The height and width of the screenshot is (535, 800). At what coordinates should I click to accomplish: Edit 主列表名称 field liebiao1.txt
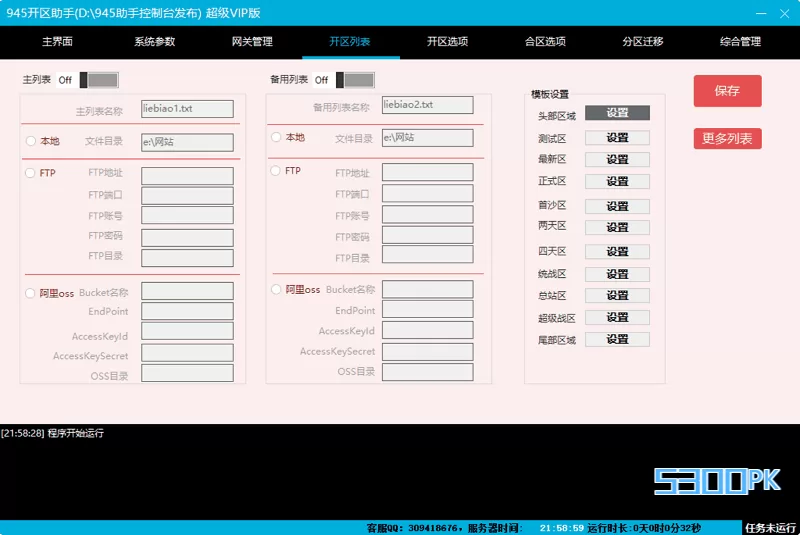[x=187, y=109]
